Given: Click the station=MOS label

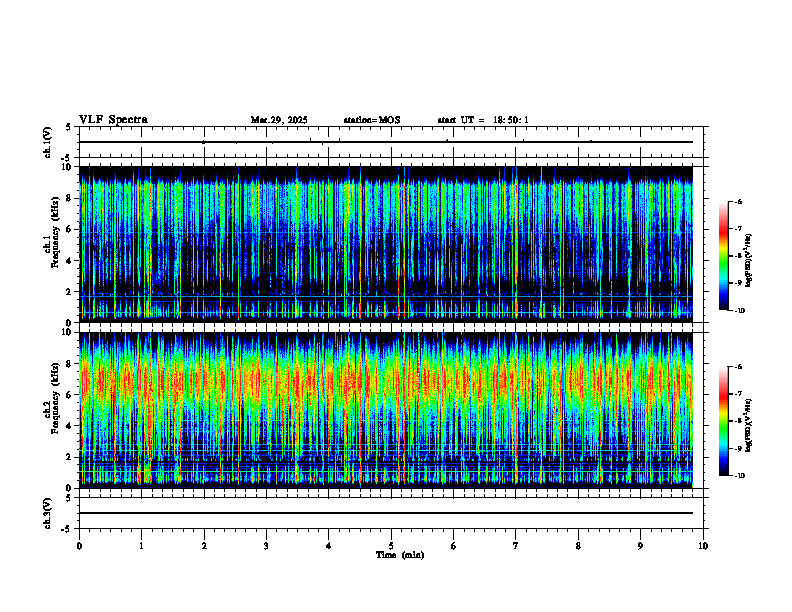Looking at the screenshot, I should point(372,120).
